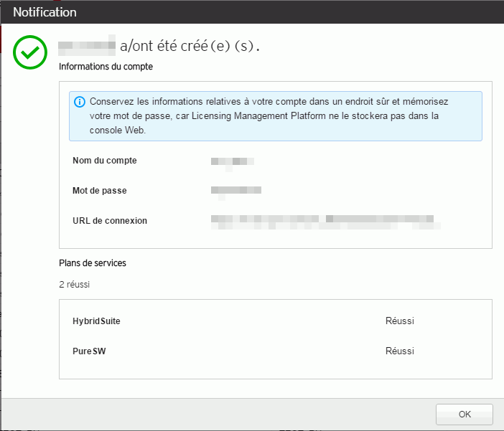The height and width of the screenshot is (431, 504).
Task: Click the blue information icon
Action: point(80,102)
